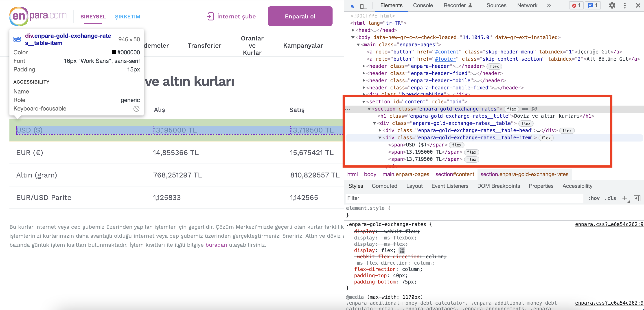Click the new style rule plus icon

coord(625,198)
